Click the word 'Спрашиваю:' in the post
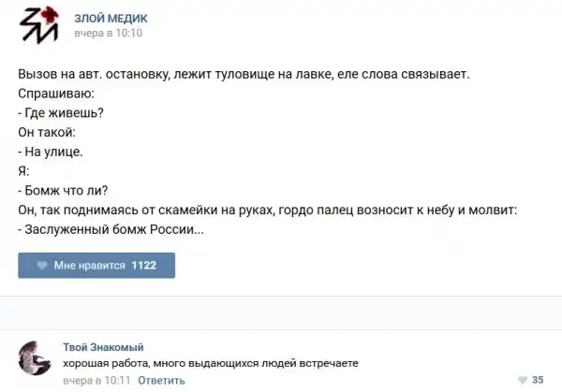This screenshot has width=562, height=392. (x=55, y=94)
